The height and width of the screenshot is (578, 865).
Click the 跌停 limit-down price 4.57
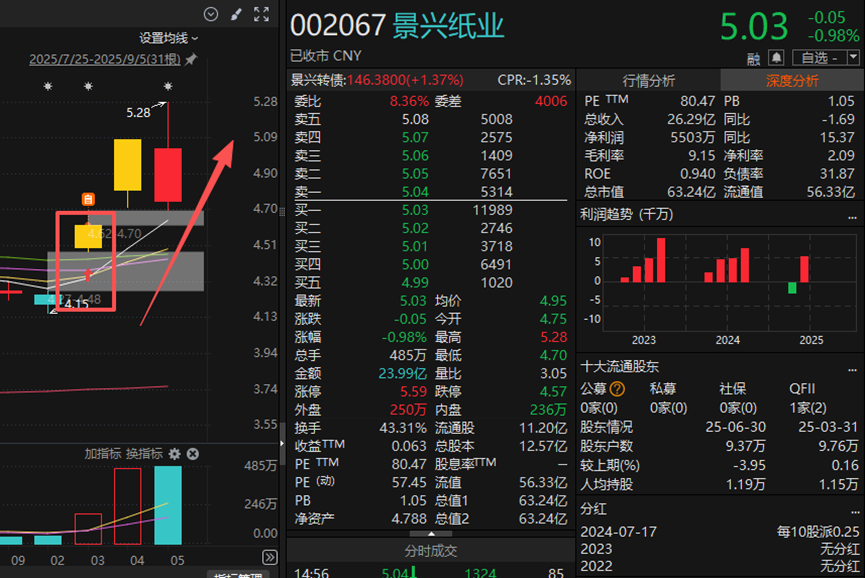click(x=553, y=392)
